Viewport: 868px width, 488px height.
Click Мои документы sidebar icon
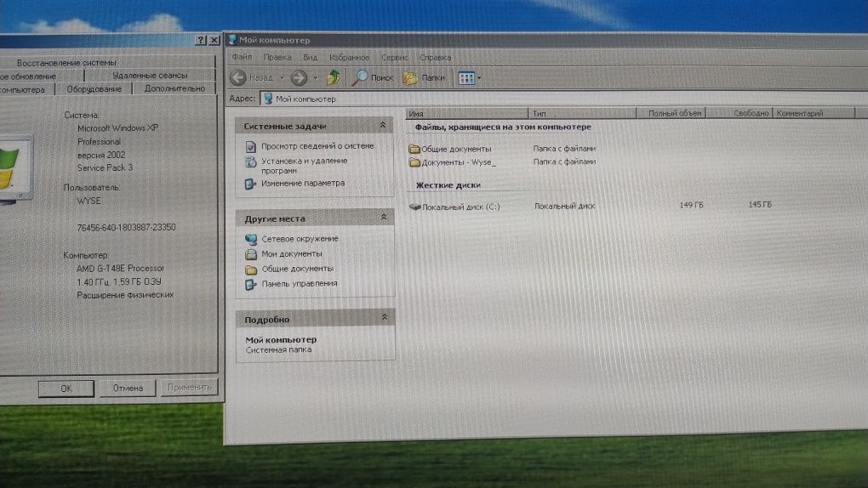(251, 254)
